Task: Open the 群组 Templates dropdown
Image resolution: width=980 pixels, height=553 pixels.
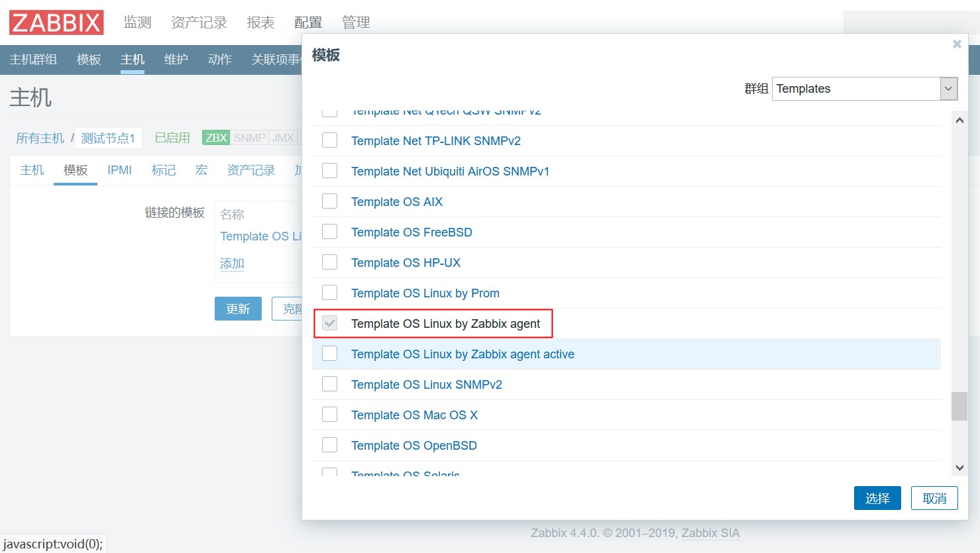Action: point(865,89)
